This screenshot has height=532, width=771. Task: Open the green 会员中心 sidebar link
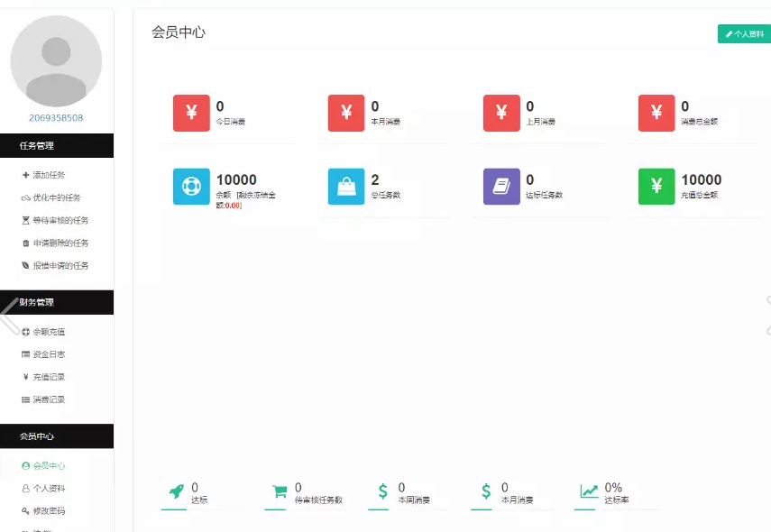(43, 465)
